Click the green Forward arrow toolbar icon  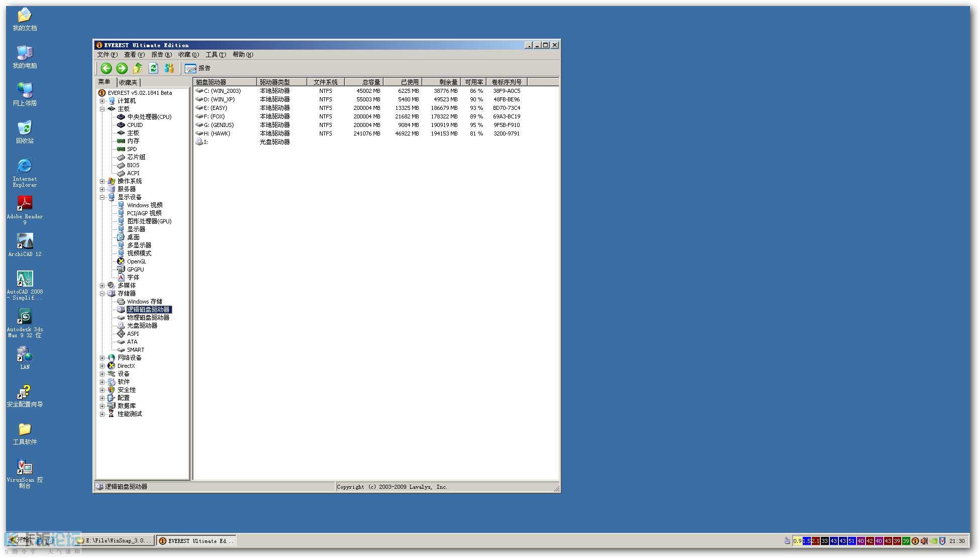(121, 68)
